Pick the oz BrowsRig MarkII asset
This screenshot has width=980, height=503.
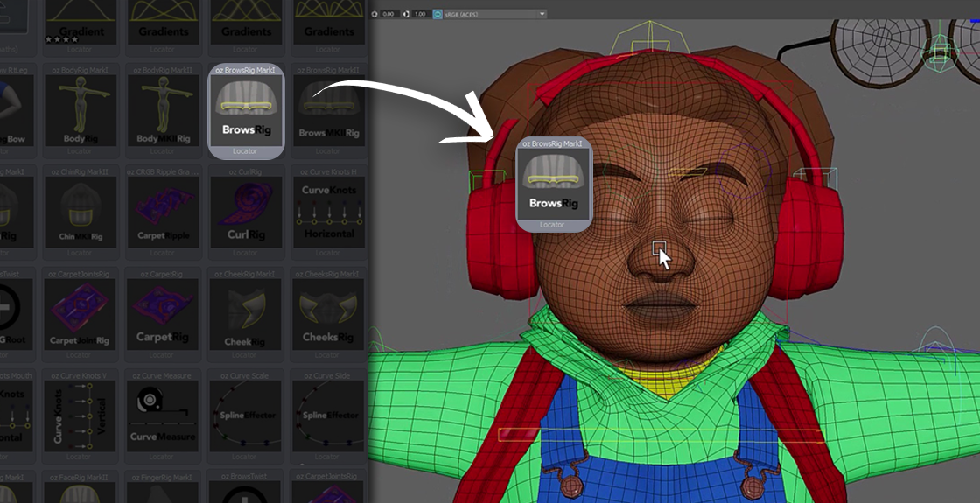coord(328,110)
